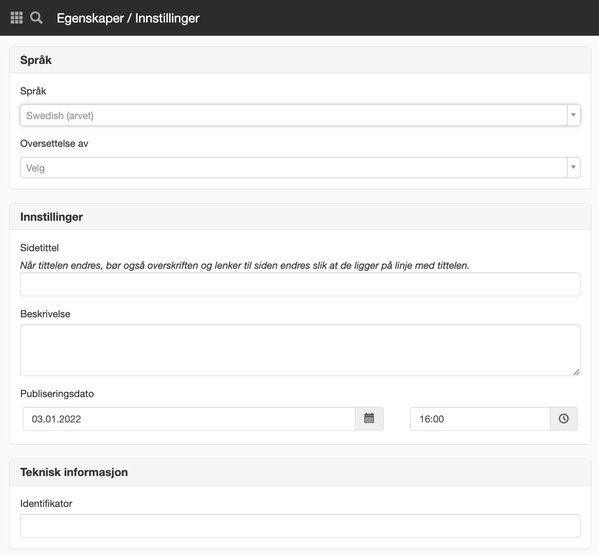Open the apps grid menu icon
Screen dimensions: 599x556
click(16, 18)
